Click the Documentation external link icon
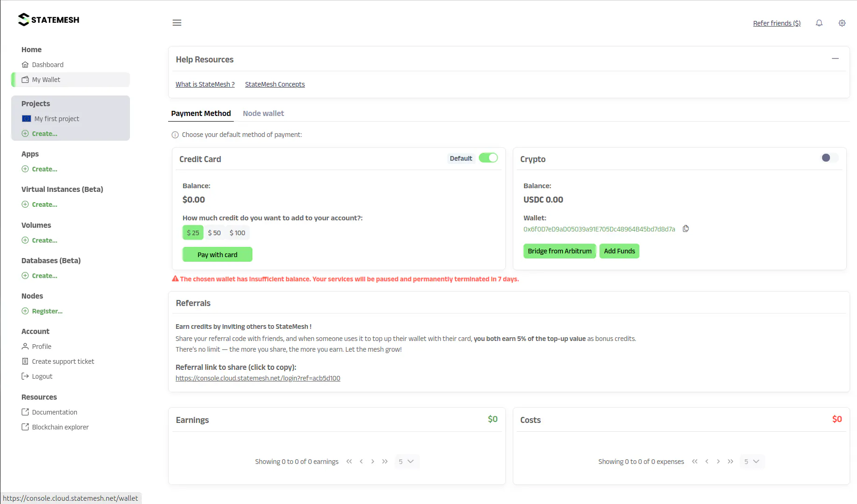Image resolution: width=857 pixels, height=504 pixels. tap(25, 412)
